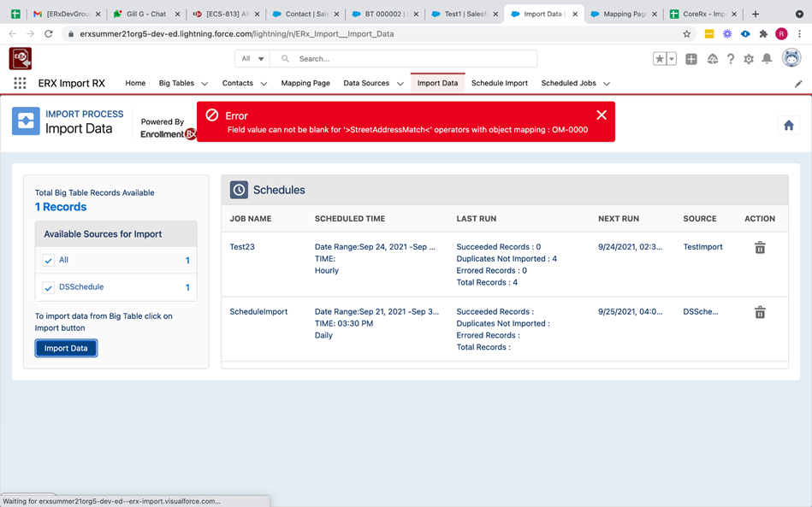812x507 pixels.
Task: Click the home icon in Import Data header
Action: (788, 126)
